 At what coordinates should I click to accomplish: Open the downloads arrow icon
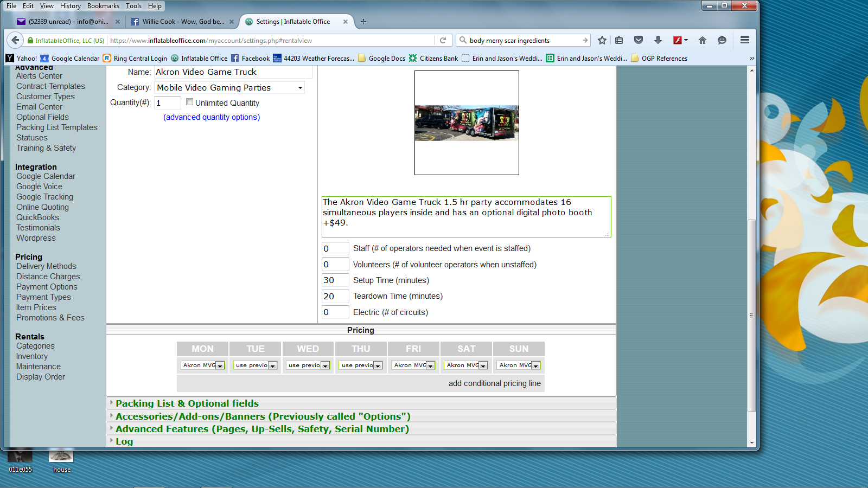658,40
